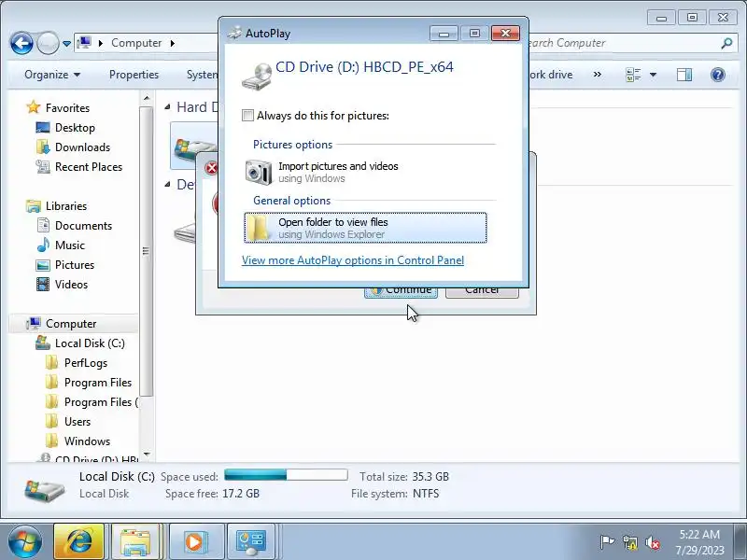The image size is (747, 560).
Task: Open Pictures library
Action: click(75, 265)
